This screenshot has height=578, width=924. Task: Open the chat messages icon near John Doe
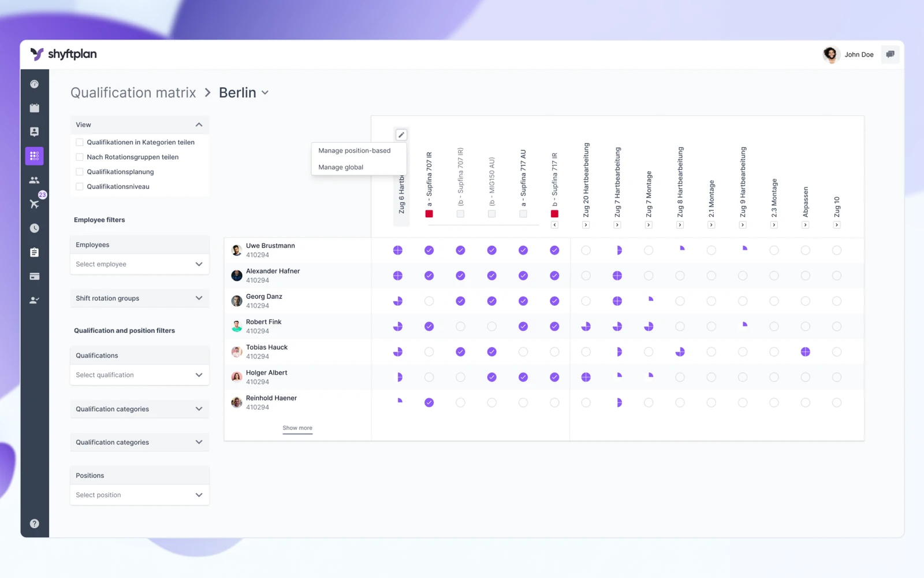click(890, 54)
